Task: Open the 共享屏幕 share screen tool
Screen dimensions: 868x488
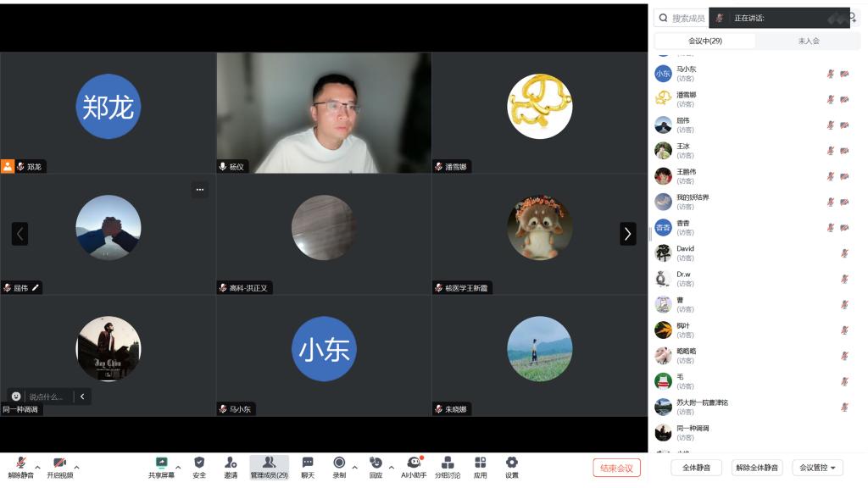Action: 161,467
